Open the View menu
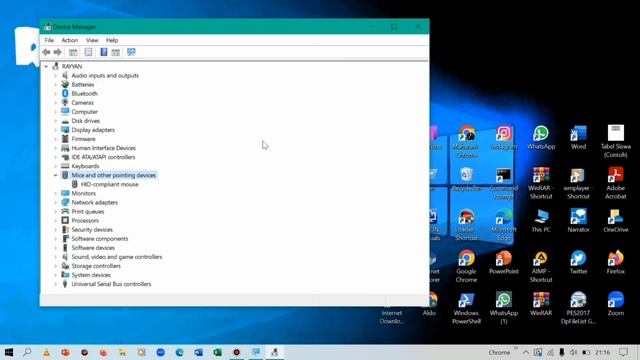 pos(92,40)
